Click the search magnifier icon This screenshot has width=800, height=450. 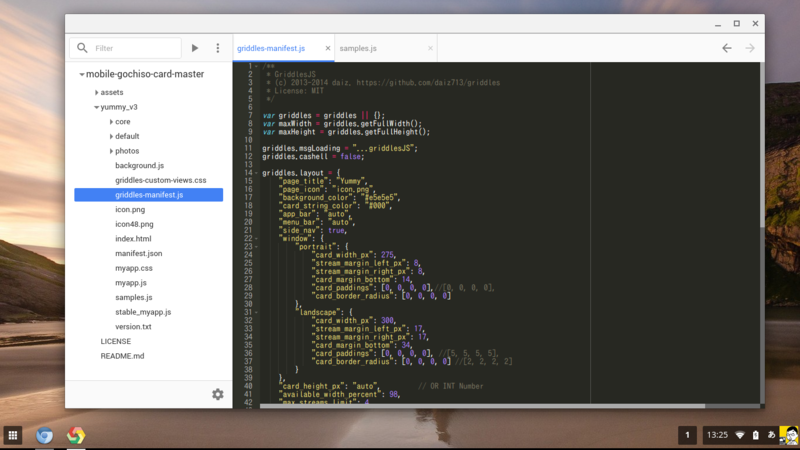click(82, 48)
